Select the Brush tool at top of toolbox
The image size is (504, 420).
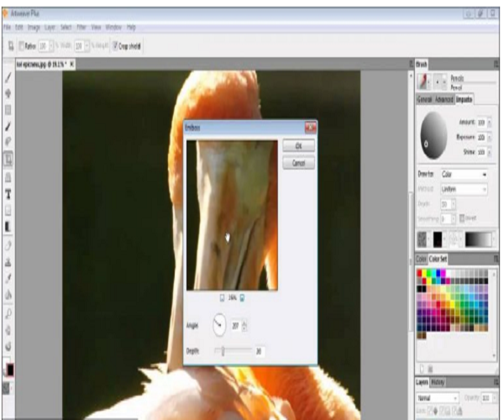point(8,77)
